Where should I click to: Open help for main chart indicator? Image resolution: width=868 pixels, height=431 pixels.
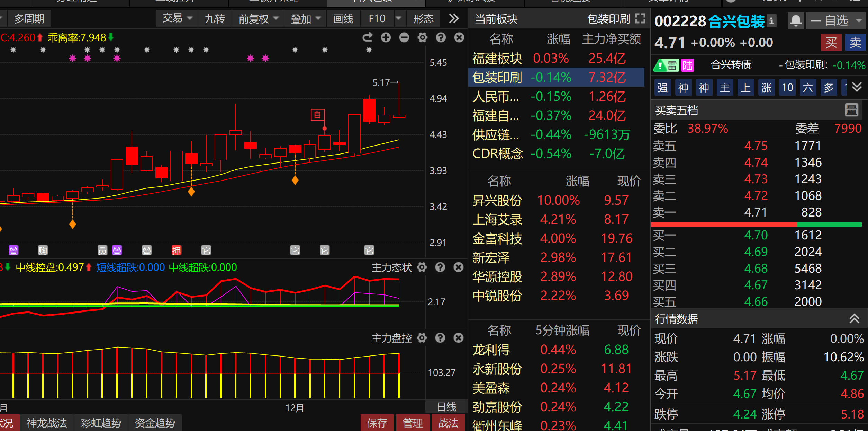point(441,37)
